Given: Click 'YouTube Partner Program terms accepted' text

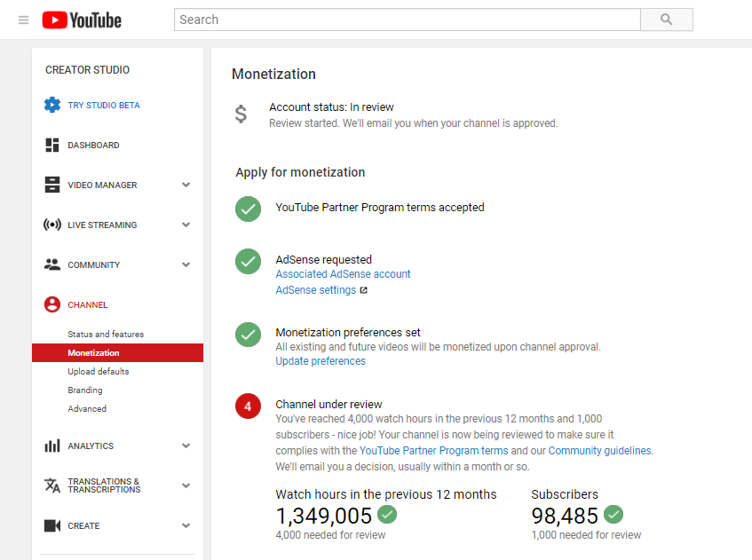Looking at the screenshot, I should [380, 207].
